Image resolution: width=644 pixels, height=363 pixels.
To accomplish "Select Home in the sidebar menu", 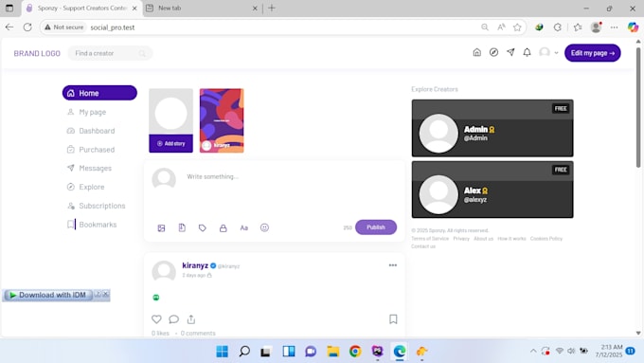I will [99, 93].
